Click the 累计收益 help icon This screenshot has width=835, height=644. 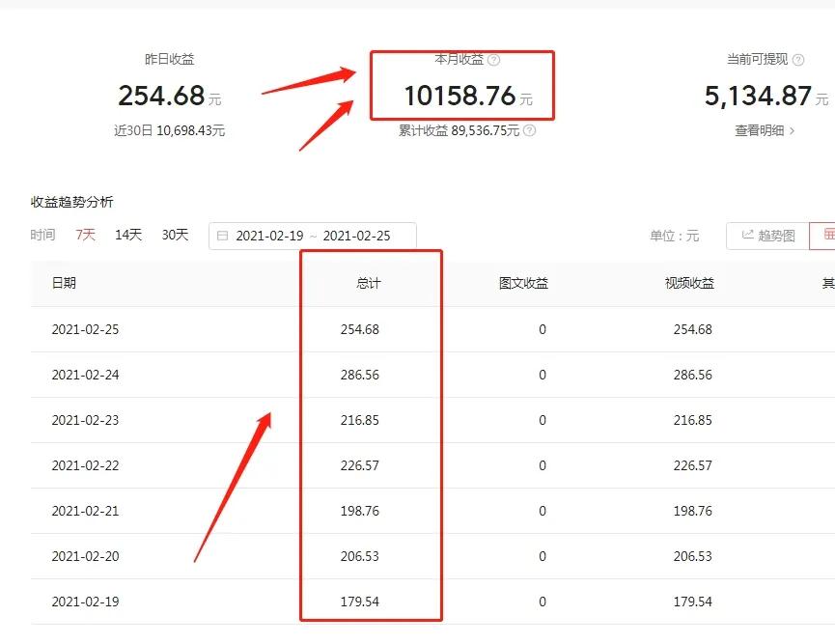(529, 132)
